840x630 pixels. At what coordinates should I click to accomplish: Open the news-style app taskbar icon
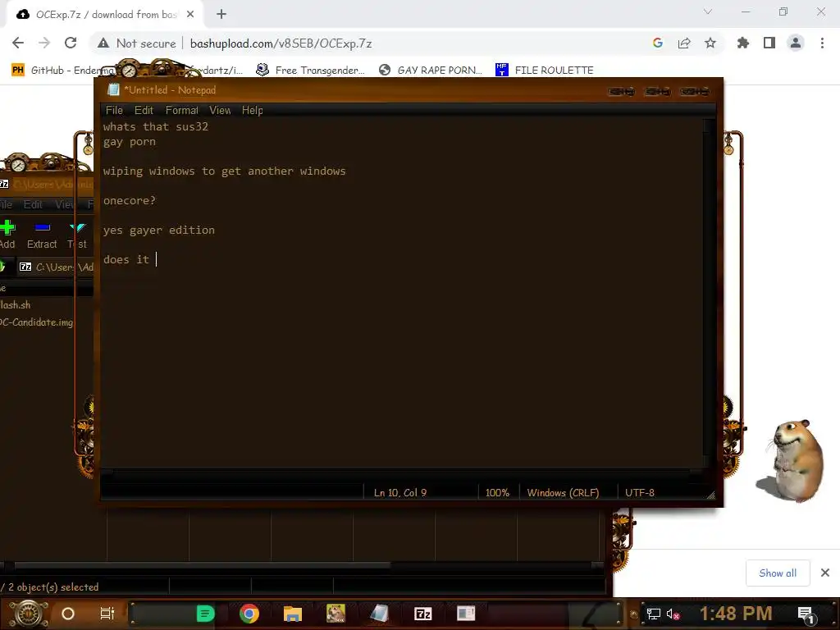coord(466,614)
